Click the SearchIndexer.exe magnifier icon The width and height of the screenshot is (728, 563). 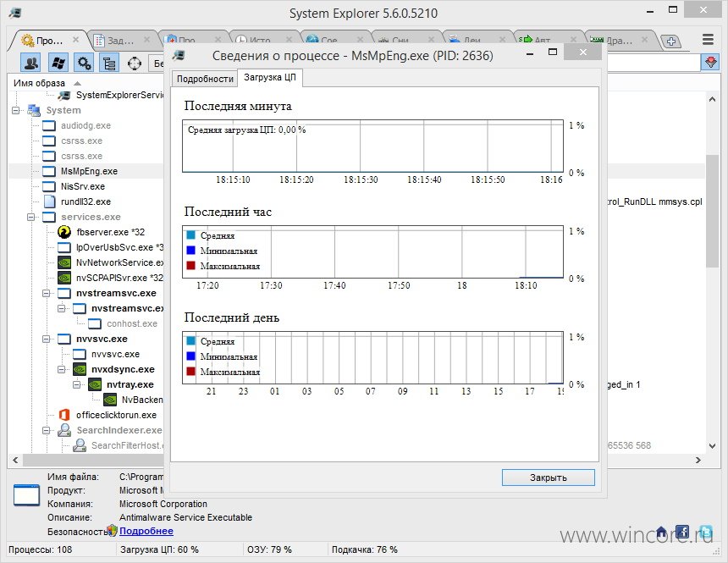64,430
